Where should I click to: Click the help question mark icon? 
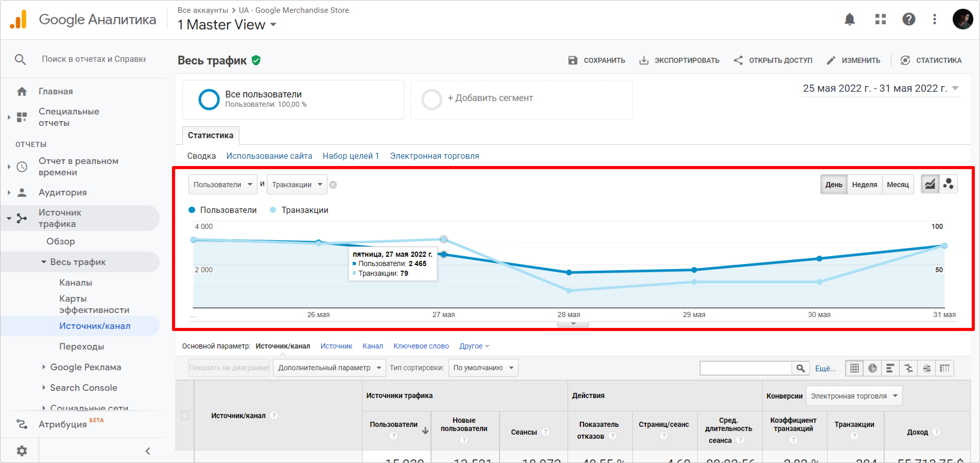point(908,19)
